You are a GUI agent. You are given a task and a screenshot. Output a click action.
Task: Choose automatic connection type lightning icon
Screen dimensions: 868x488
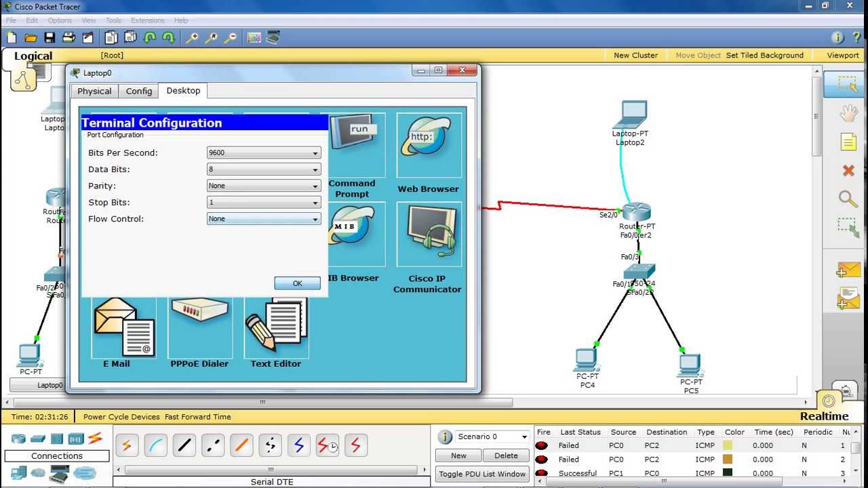pyautogui.click(x=126, y=445)
